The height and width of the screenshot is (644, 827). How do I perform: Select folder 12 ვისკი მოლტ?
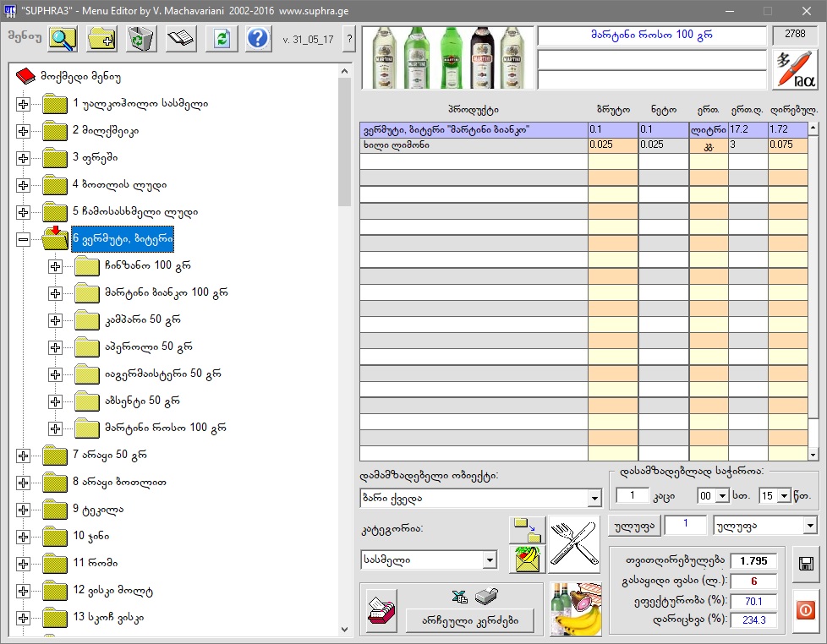pos(112,590)
